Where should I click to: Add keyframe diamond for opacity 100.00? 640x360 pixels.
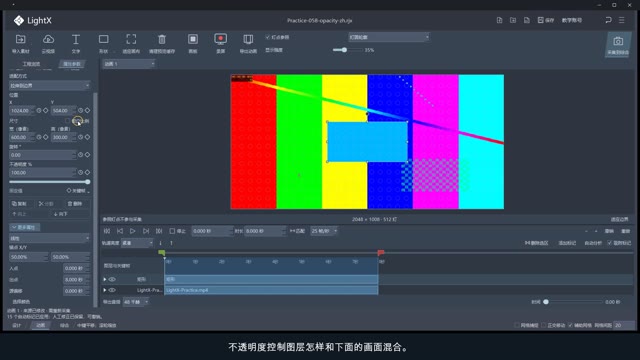(x=87, y=172)
